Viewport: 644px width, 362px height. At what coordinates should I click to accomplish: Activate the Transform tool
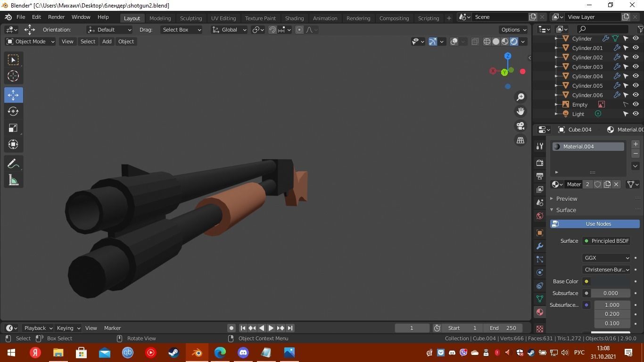(13, 144)
